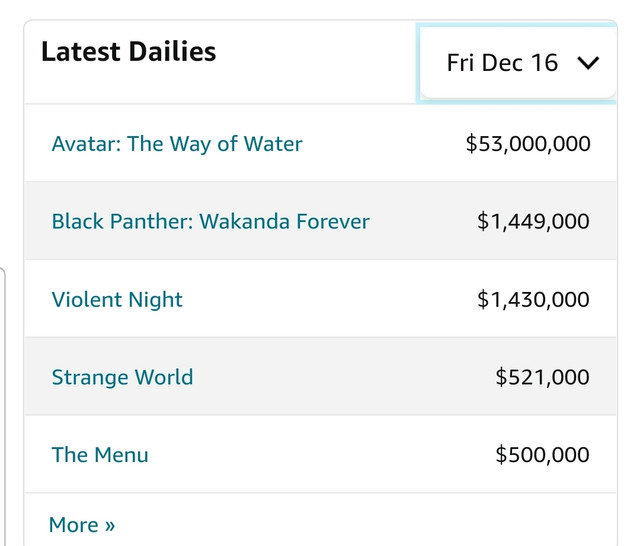Viewport: 640px width, 546px height.
Task: Click the Latest Dailies heading
Action: click(x=128, y=52)
